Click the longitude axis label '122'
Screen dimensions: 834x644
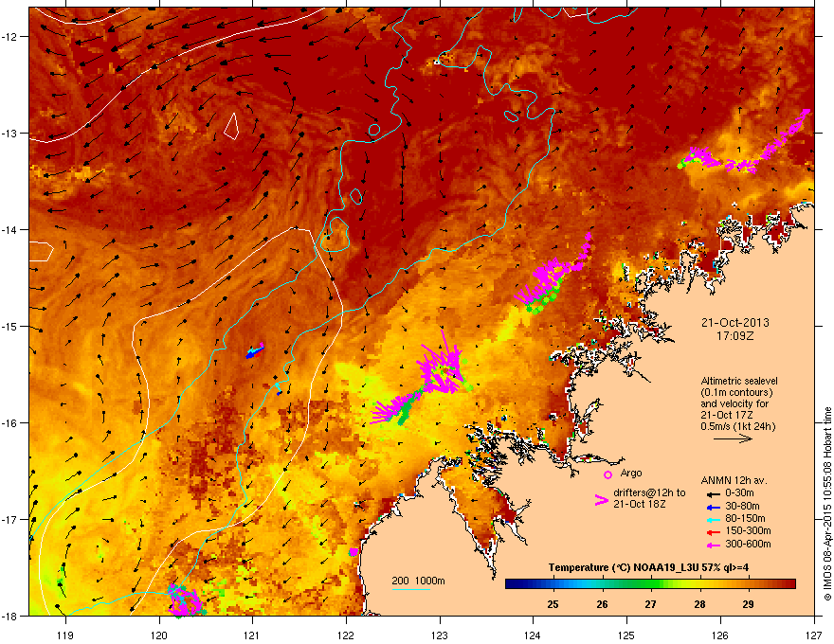pos(346,635)
